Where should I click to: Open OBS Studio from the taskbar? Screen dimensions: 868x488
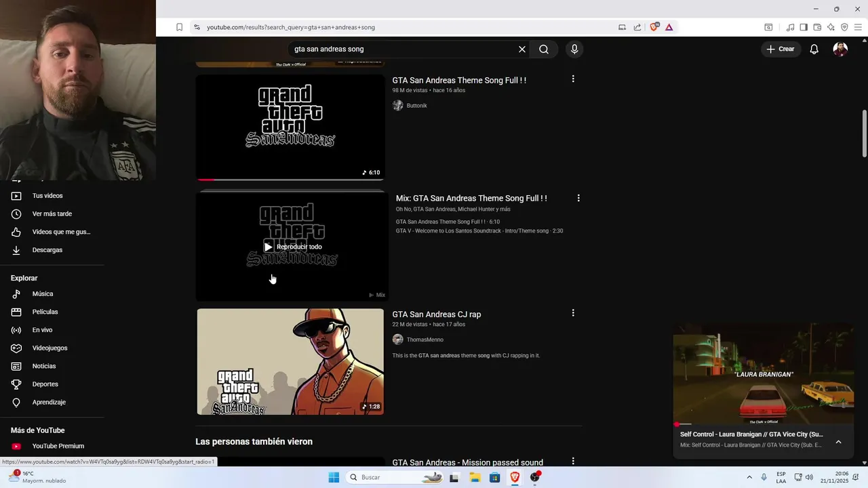535,477
